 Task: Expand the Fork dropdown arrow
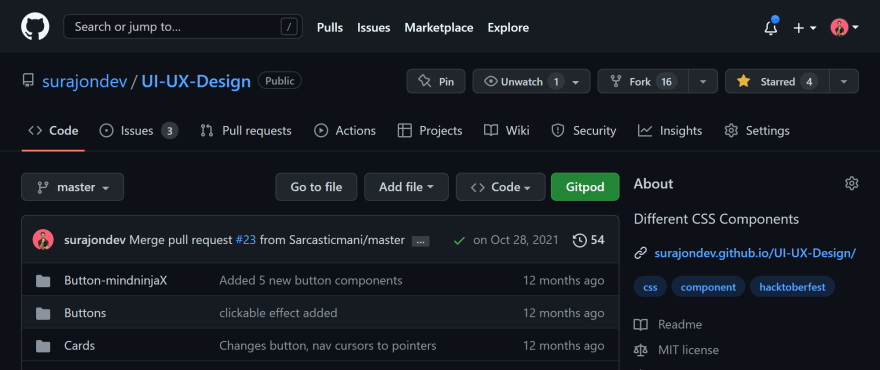tap(703, 81)
